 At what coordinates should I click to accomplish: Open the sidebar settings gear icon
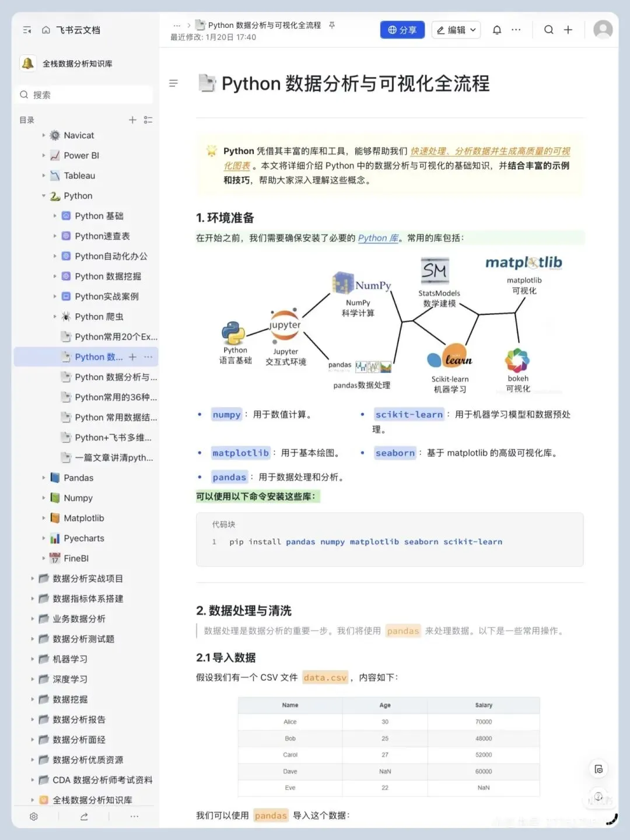(34, 817)
